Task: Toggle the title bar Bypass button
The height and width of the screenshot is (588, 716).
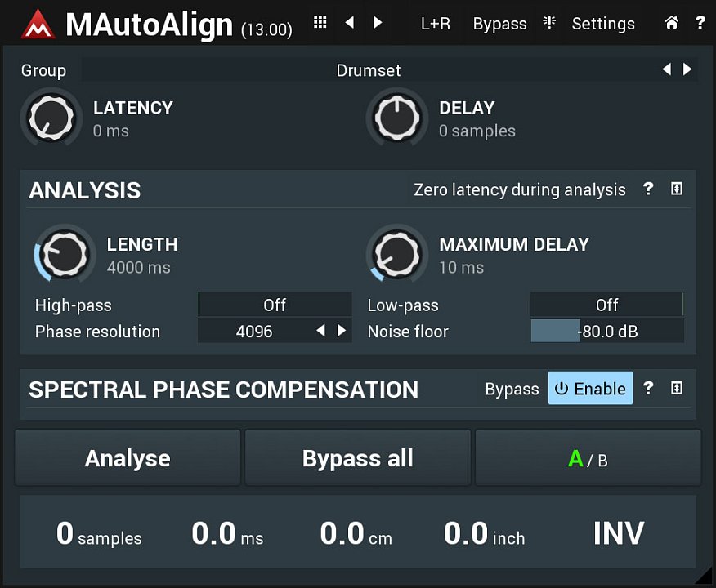Action: (499, 24)
